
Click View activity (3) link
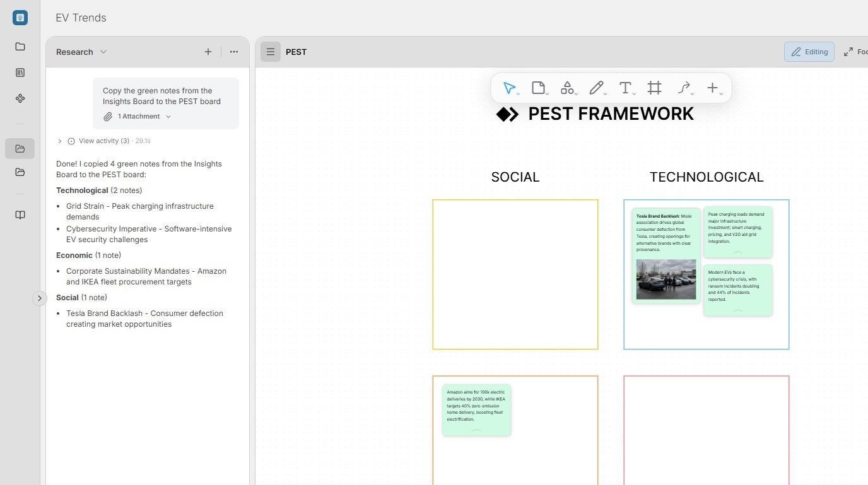(104, 141)
